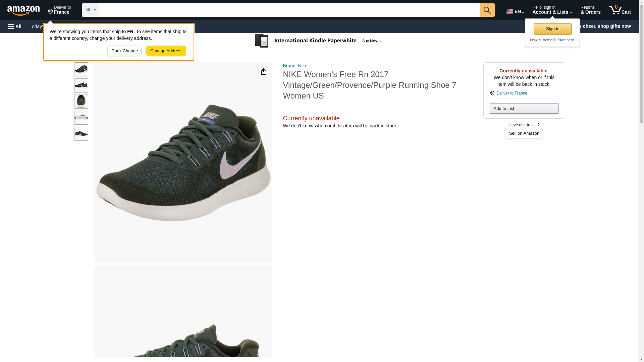This screenshot has width=644, height=362.
Task: Open the All hamburger menu
Action: click(x=15, y=26)
